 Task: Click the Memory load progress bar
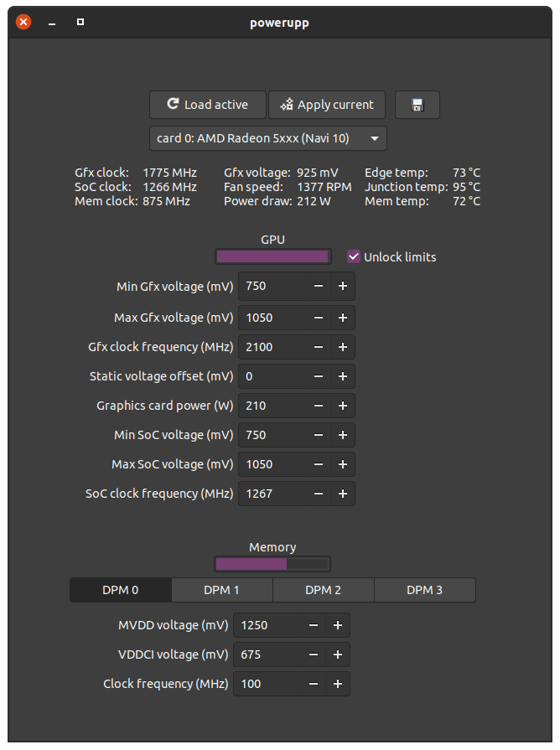[272, 564]
